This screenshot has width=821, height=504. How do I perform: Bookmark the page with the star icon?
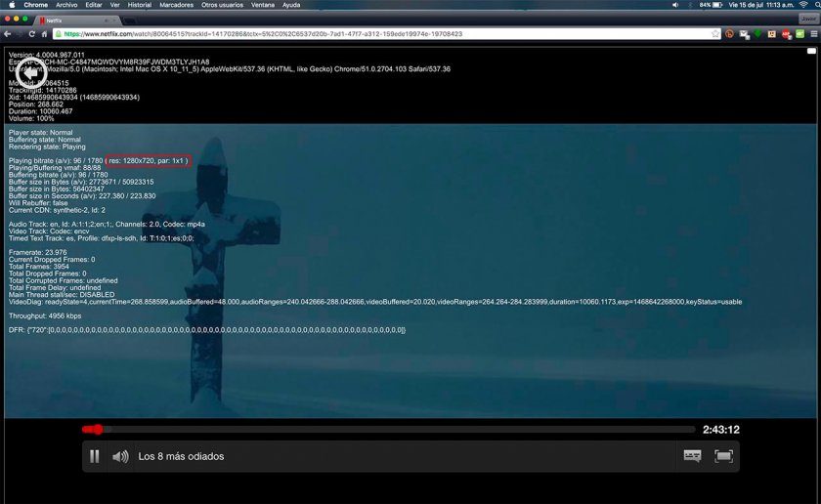click(x=715, y=33)
